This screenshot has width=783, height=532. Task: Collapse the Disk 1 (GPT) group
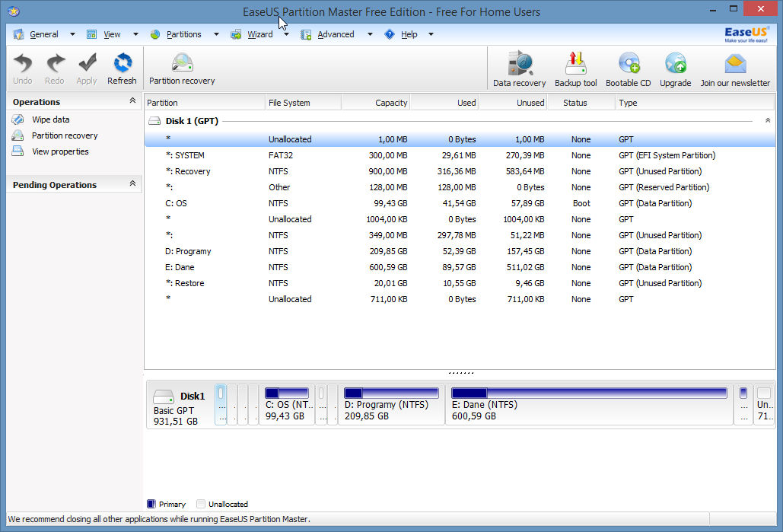[768, 120]
